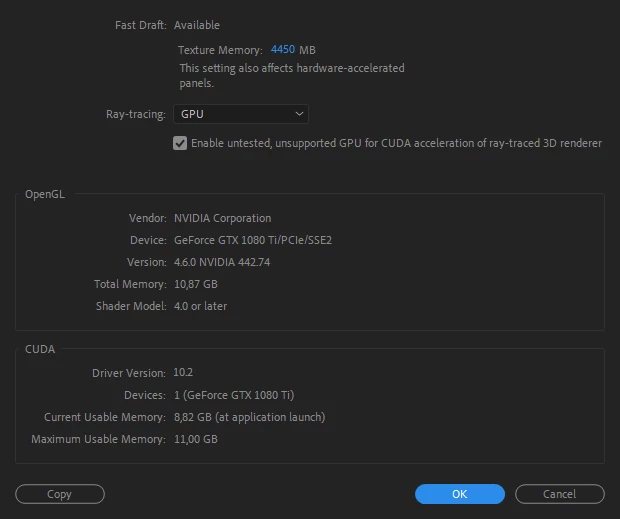Click the 'Fast Draft:' label

[x=141, y=25]
